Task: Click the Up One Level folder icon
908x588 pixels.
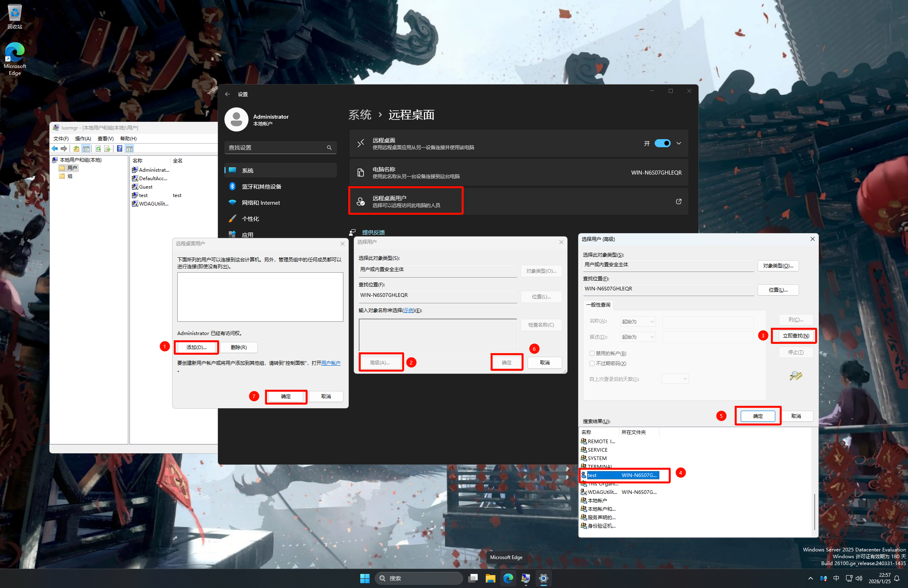Action: point(76,149)
